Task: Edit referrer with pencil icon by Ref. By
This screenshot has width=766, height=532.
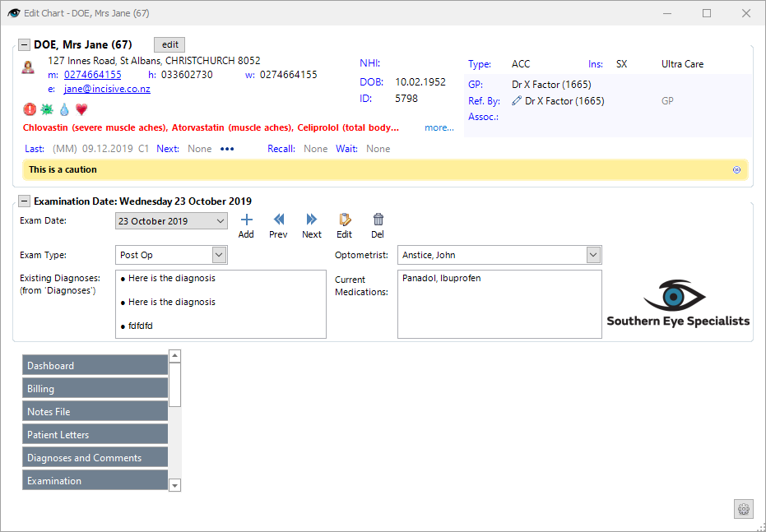Action: pos(517,100)
